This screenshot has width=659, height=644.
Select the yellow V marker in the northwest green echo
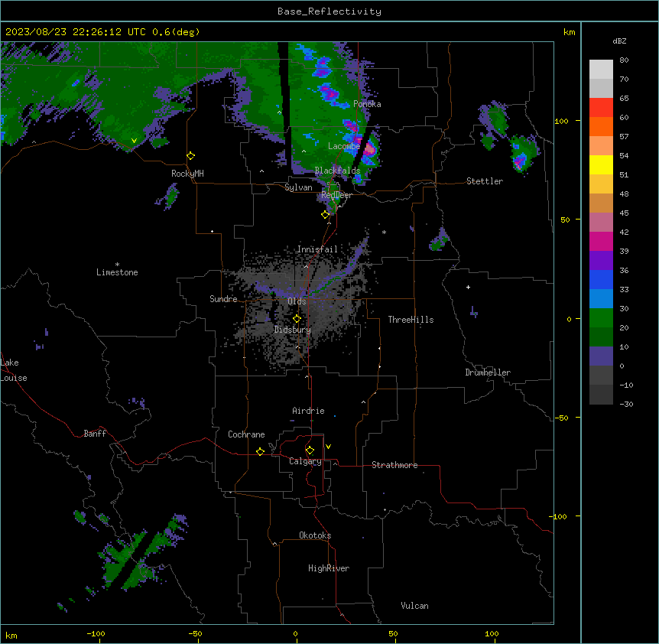pyautogui.click(x=134, y=141)
